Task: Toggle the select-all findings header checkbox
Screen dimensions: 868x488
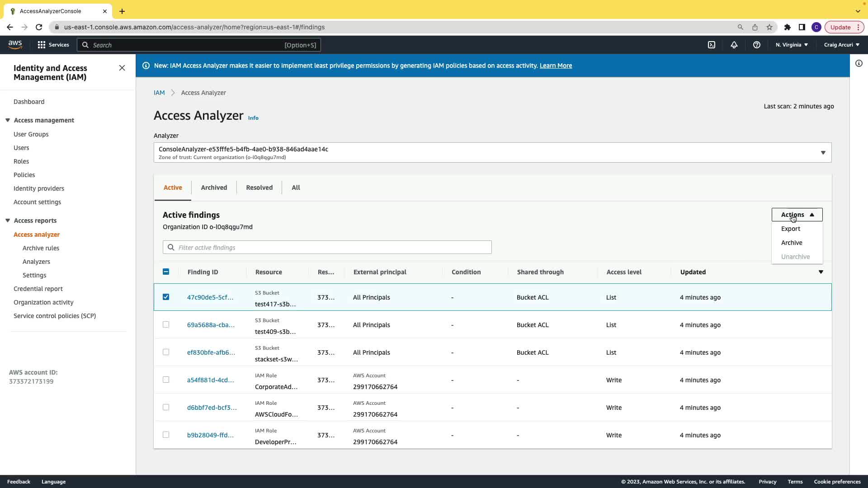Action: (x=166, y=272)
